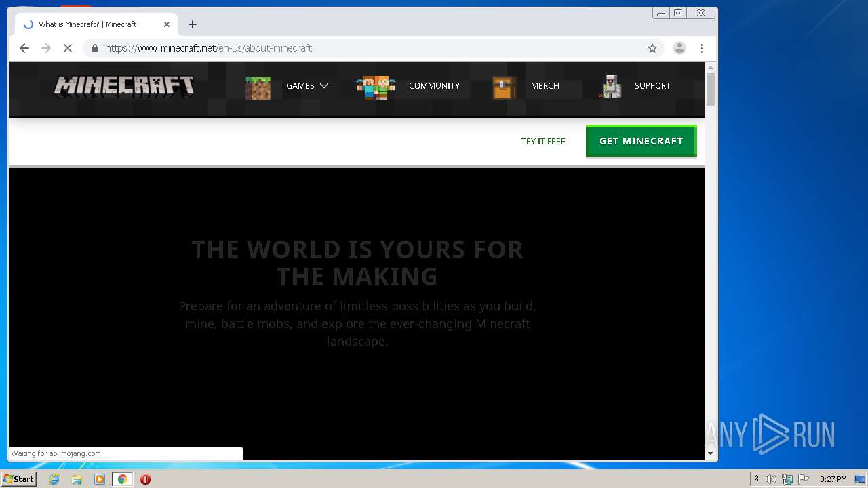The image size is (868, 488).
Task: Go back to the previous page
Action: pyautogui.click(x=24, y=48)
